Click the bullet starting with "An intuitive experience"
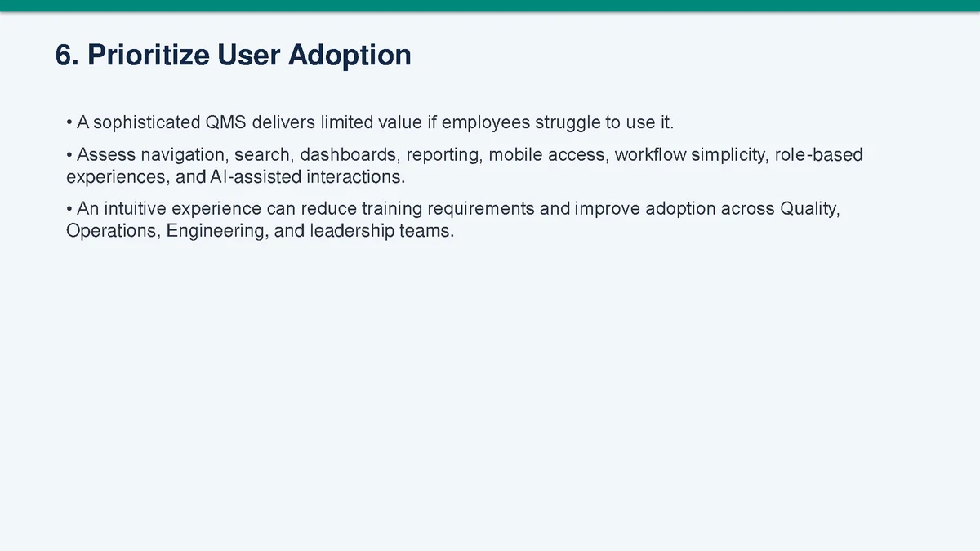The width and height of the screenshot is (980, 551). coord(453,220)
